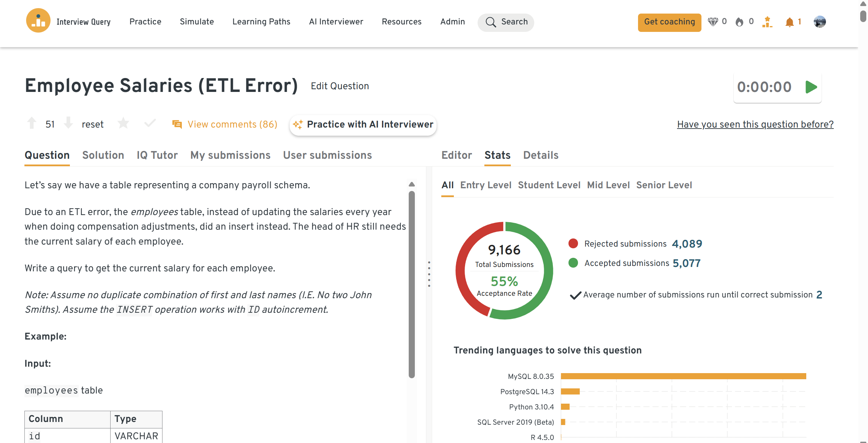Click the question panel scroll-up arrow
Viewport: 868px width, 443px height.
[x=412, y=184]
